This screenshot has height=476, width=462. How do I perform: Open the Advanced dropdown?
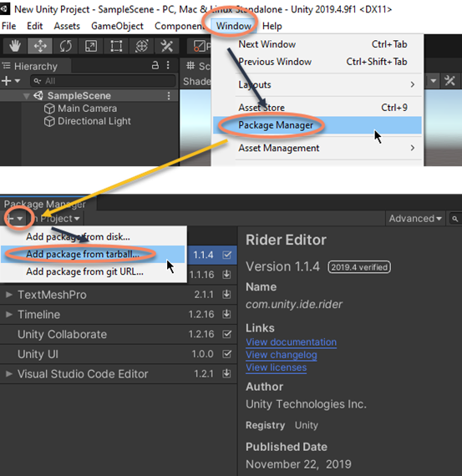[x=415, y=219]
